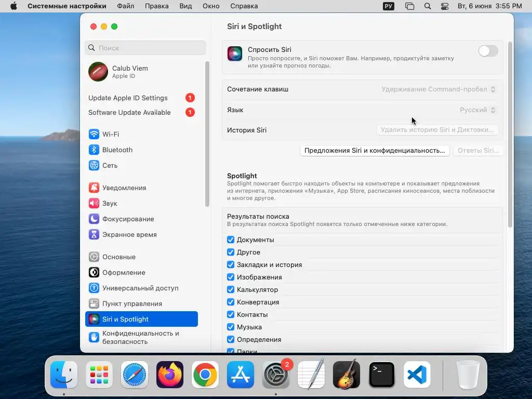
Task: Open Экранное время settings
Action: pyautogui.click(x=141, y=234)
